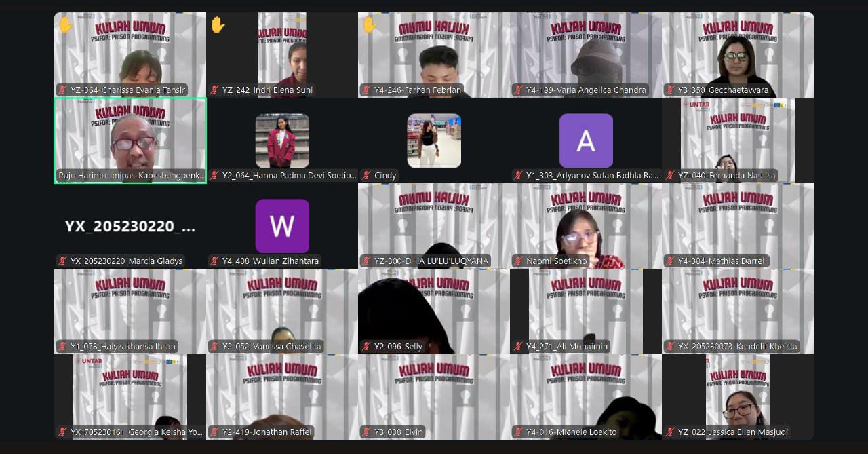Click the Y4-384-Mathias Darrell name label
Screen dimensions: 868x454
click(723, 261)
